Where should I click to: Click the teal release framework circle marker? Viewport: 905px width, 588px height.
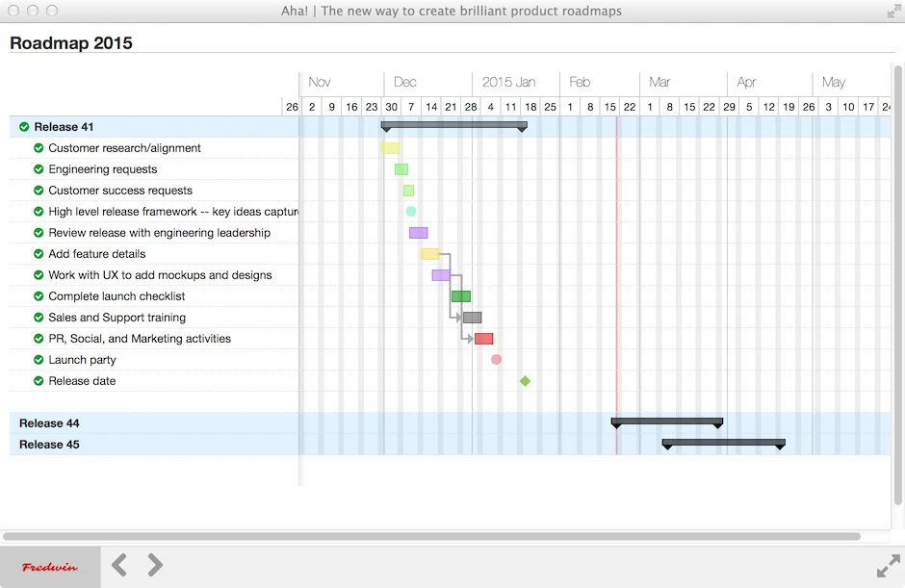point(411,211)
